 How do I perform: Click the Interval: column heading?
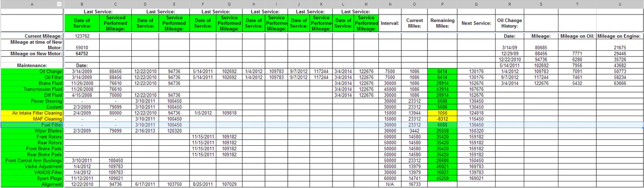pyautogui.click(x=390, y=23)
